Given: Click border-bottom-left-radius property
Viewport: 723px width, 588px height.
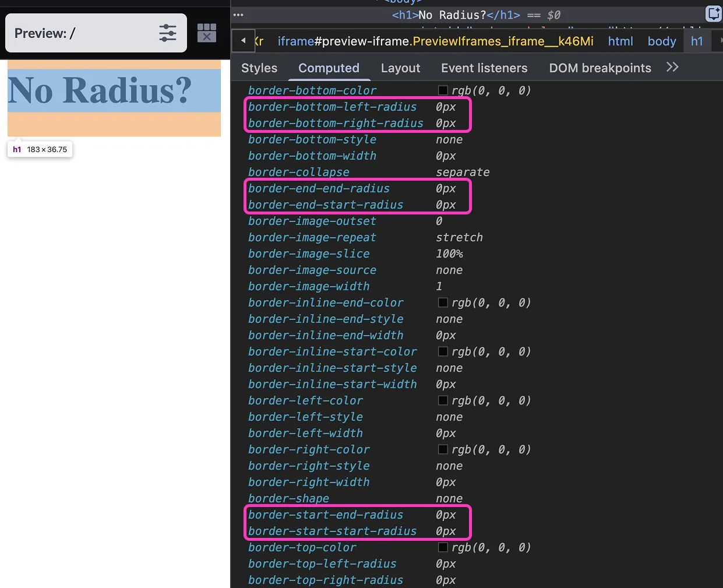Looking at the screenshot, I should pyautogui.click(x=332, y=107).
